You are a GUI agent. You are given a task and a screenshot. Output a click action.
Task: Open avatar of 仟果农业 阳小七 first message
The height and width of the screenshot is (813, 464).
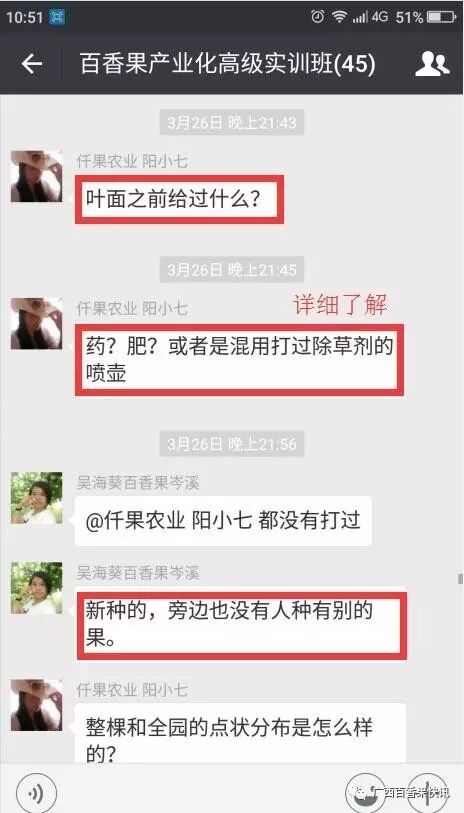(36, 176)
